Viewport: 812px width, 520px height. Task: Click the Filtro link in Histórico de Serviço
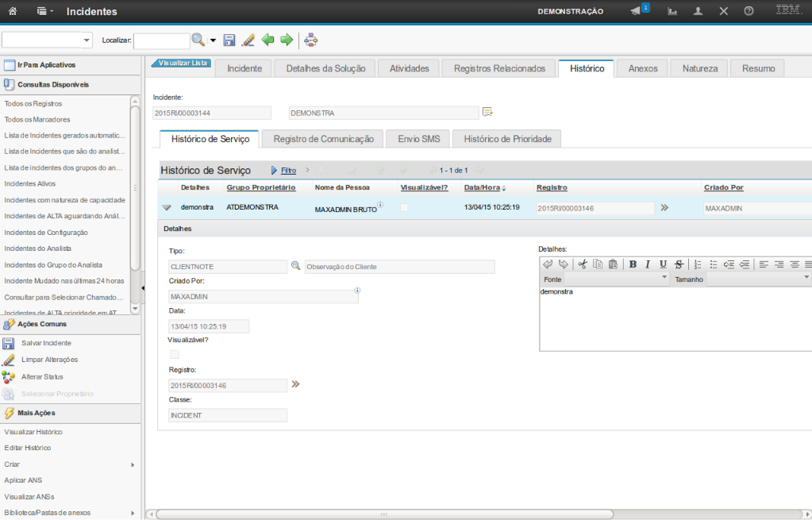coord(288,171)
